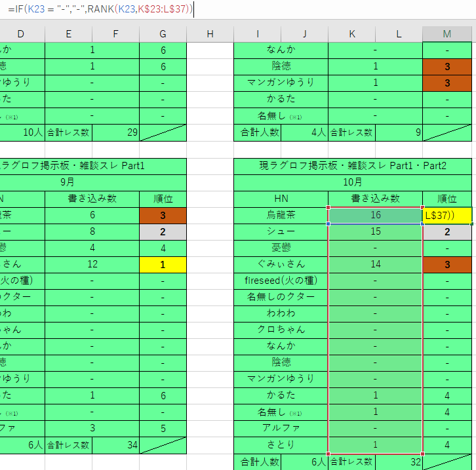Select column J header
Image resolution: width=476 pixels, height=470 pixels.
pos(304,33)
